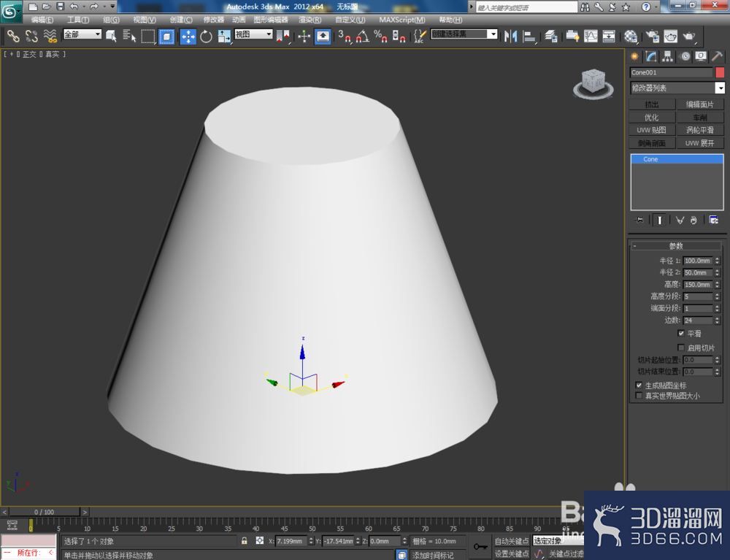Viewport: 730px width, 560px height.
Task: Click Select and Manipulate icon
Action: tap(304, 37)
